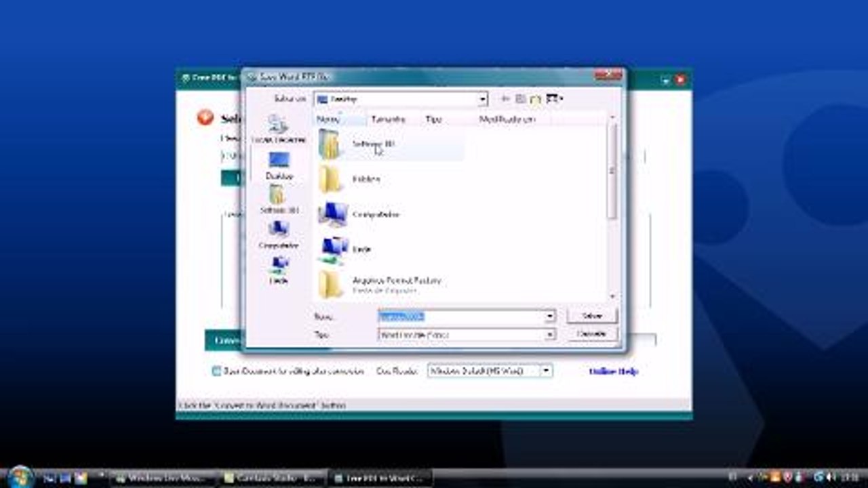This screenshot has width=868, height=488.
Task: Go back to the previous folder
Action: click(505, 99)
